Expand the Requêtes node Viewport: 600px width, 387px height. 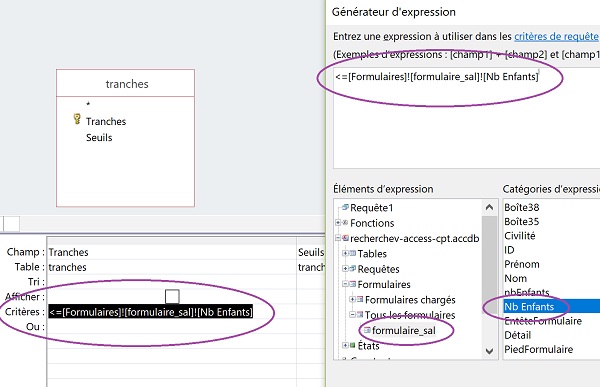[345, 269]
